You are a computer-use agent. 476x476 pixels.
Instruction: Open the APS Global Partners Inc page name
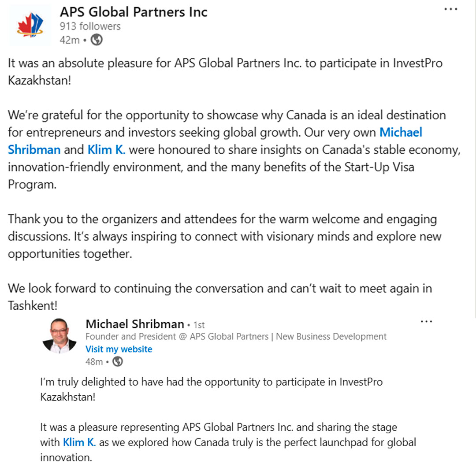click(x=134, y=12)
